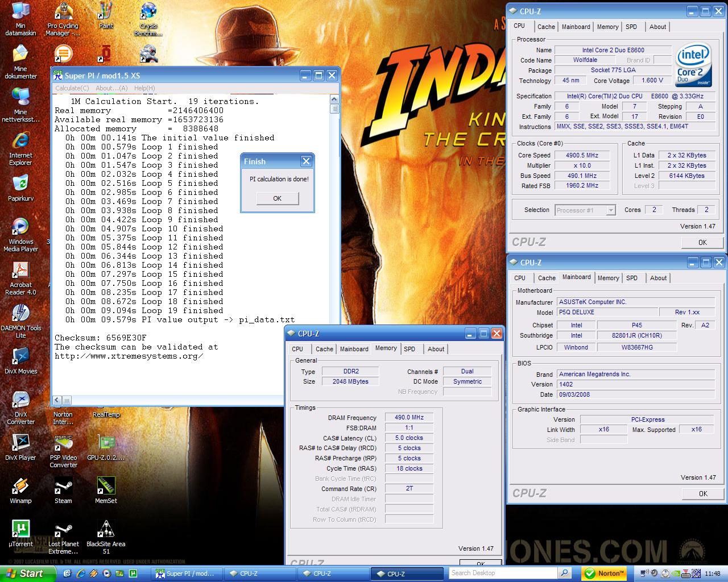Open Norton Internet Security desktop icon
This screenshot has width=728, height=582.
[63, 418]
